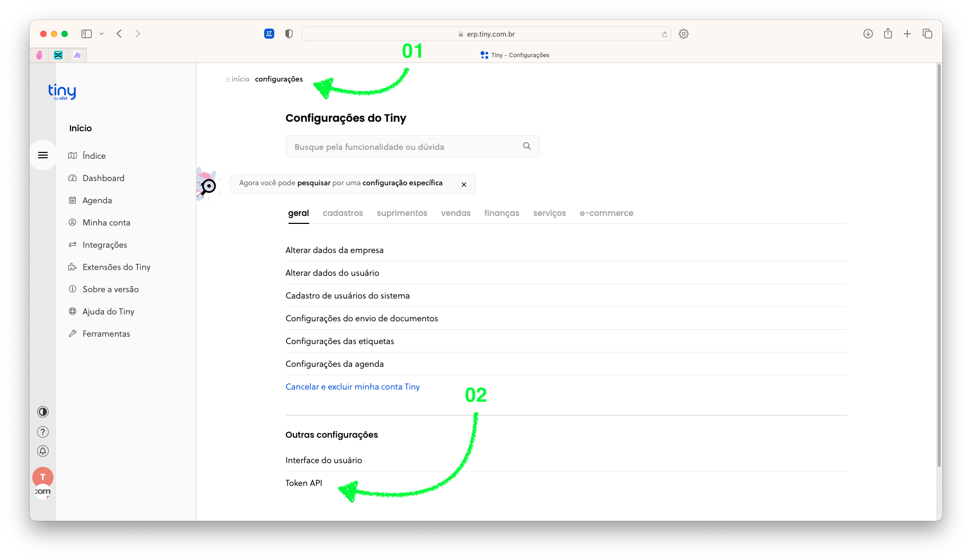Open the gear extension icon beside the address bar
The width and height of the screenshot is (972, 560).
[683, 34]
